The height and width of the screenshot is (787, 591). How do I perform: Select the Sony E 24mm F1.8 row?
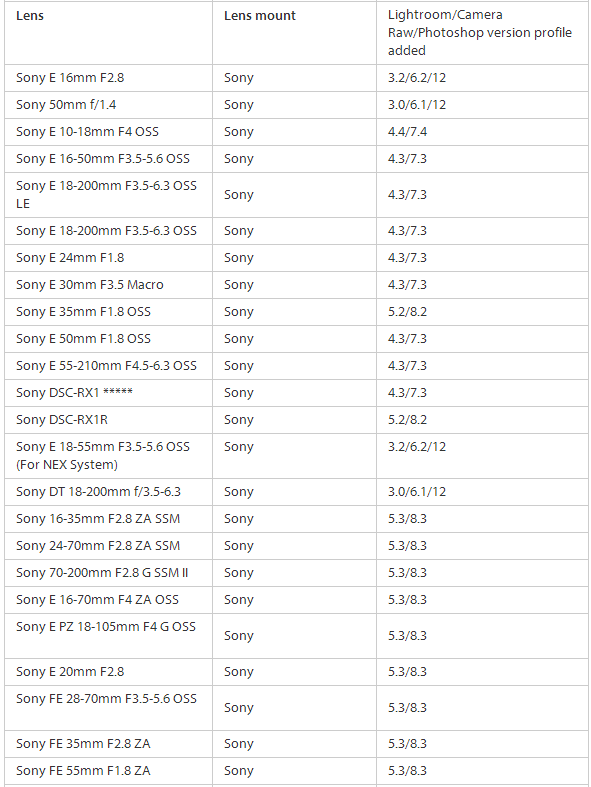point(296,258)
